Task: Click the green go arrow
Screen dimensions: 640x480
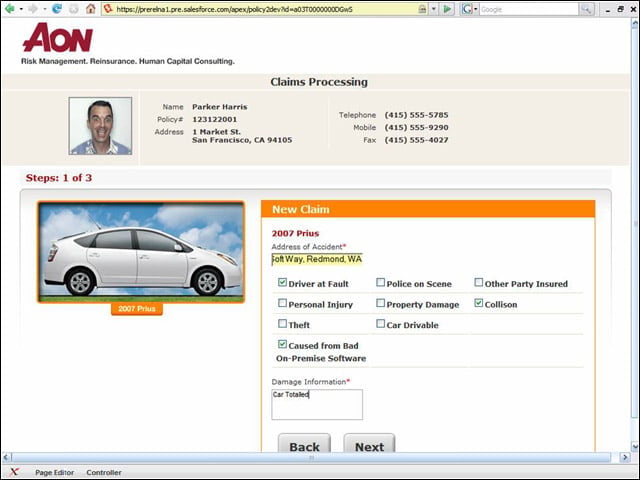Action: (447, 9)
